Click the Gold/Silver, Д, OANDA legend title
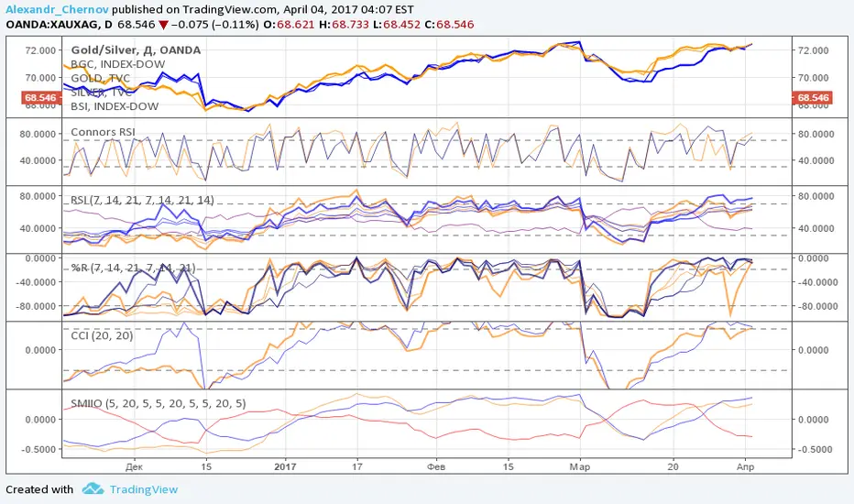 tap(136, 50)
